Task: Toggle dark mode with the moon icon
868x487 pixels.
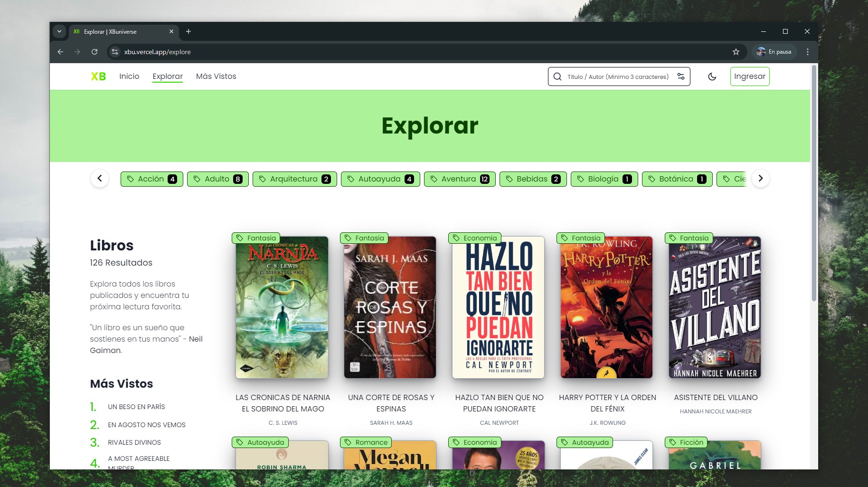Action: (x=712, y=76)
